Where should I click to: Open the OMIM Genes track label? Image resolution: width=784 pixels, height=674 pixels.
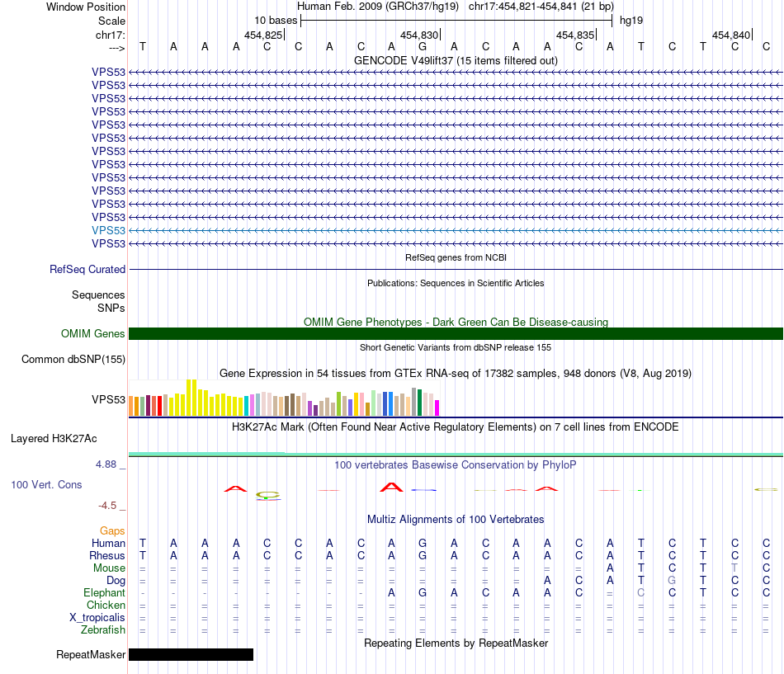point(92,333)
